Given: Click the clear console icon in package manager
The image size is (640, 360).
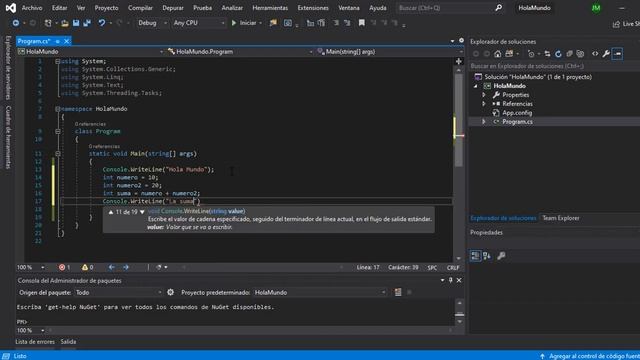Looking at the screenshot, I should [x=398, y=292].
